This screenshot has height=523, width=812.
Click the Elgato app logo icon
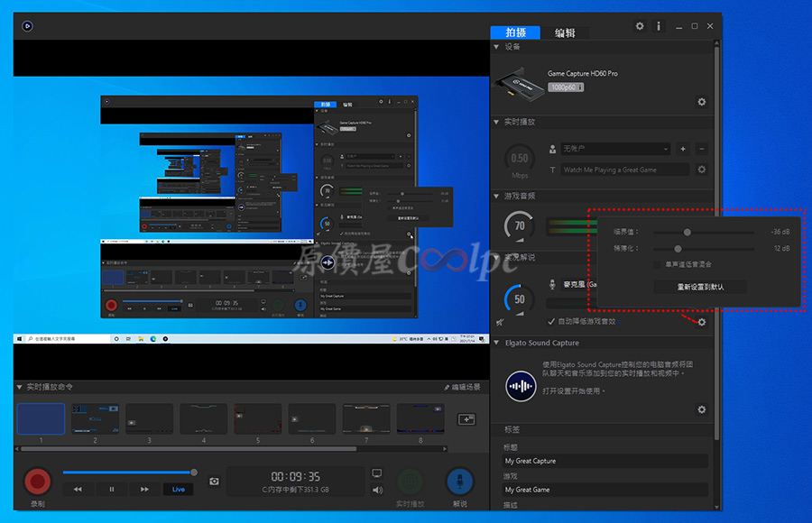27,26
